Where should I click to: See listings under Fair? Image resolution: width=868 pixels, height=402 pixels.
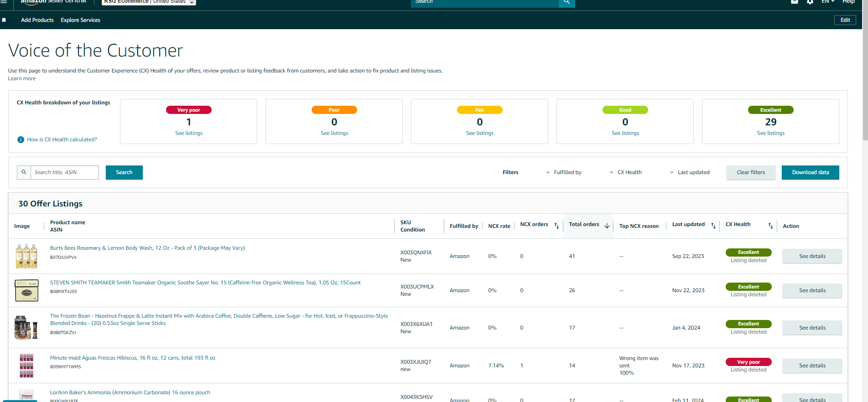[x=480, y=133]
